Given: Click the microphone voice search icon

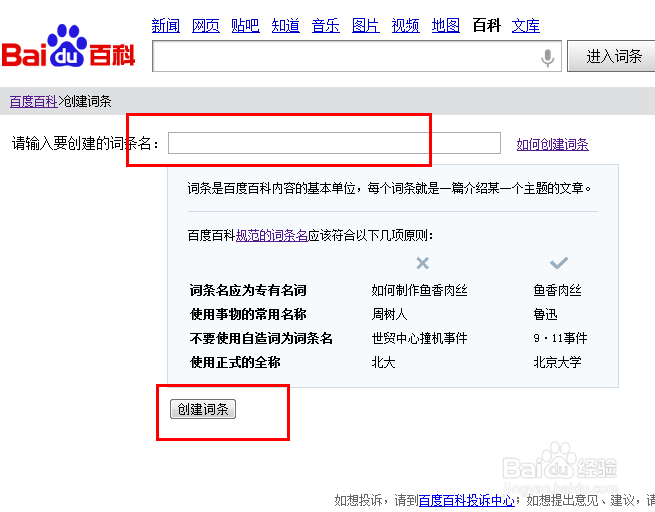Looking at the screenshot, I should tap(547, 57).
